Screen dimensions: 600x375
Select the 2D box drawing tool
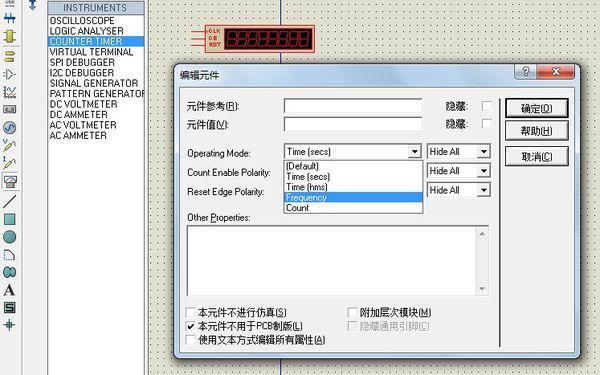pos(9,219)
